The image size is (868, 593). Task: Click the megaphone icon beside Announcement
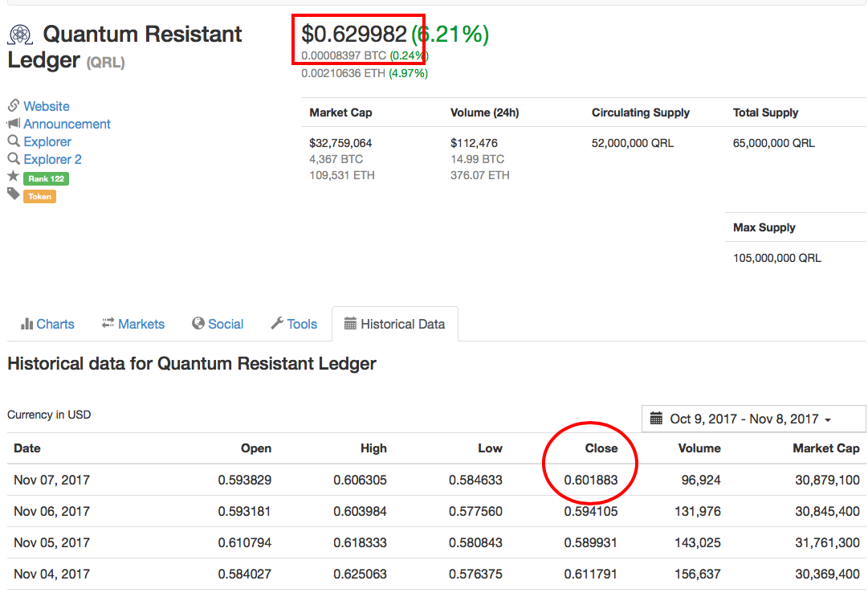14,123
